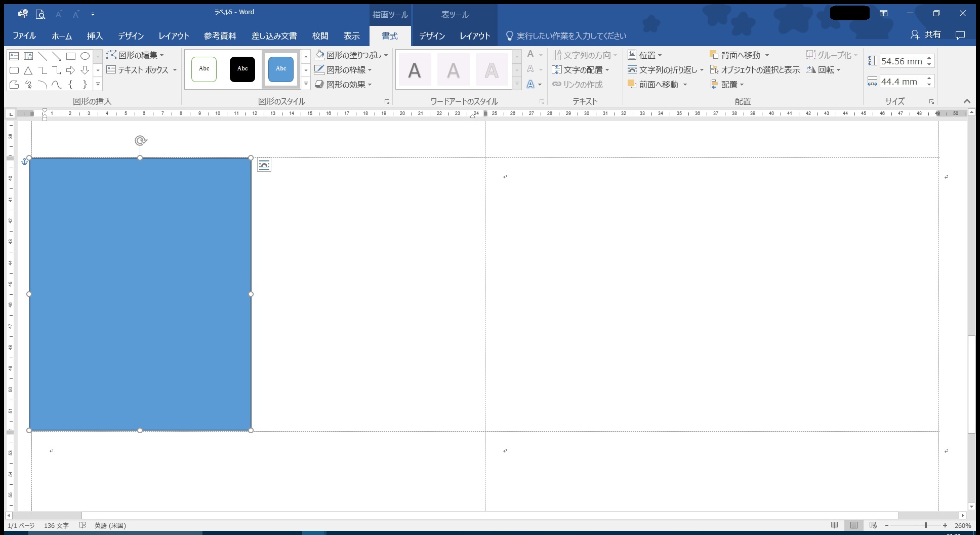Open ribbon display options icon

pos(883,13)
